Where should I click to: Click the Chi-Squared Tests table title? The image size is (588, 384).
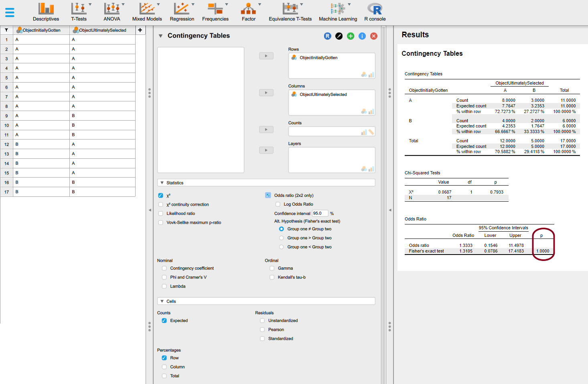coord(422,173)
